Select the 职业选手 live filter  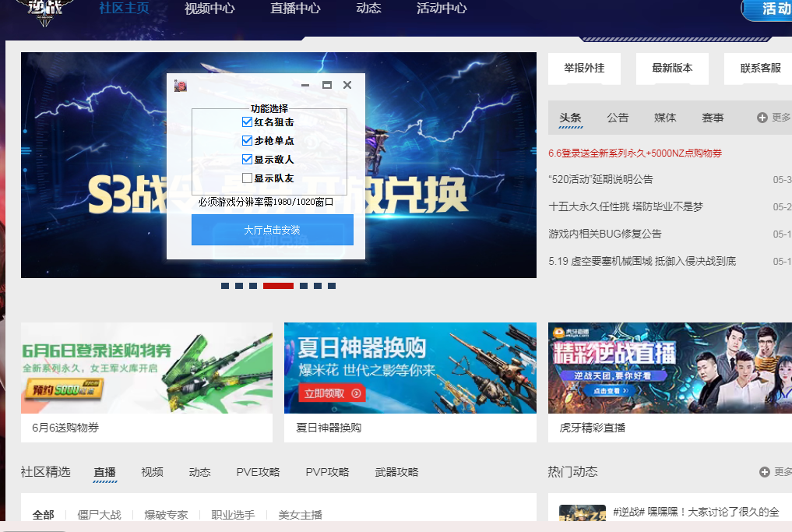[x=234, y=515]
